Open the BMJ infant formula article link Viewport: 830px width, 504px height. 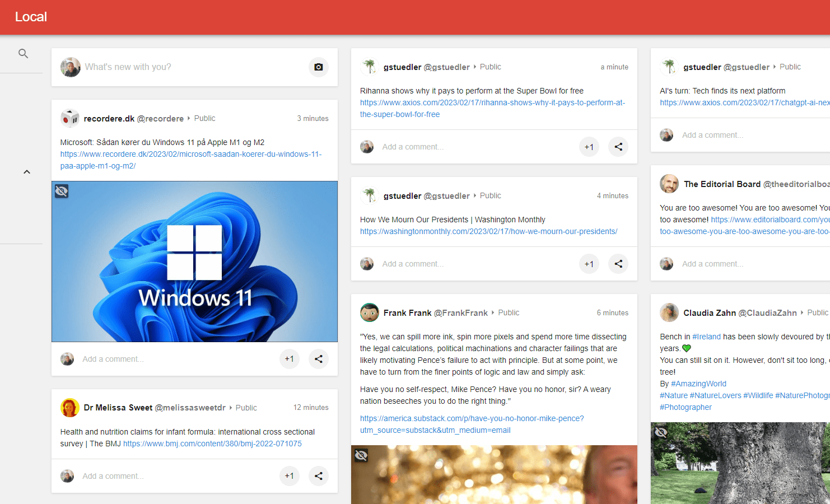[x=212, y=444]
